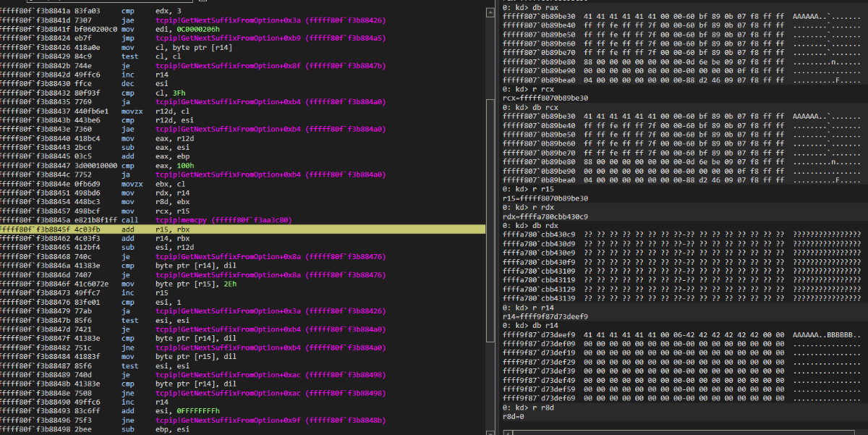Click the output value rcx=fffff8070b89be30
The image size is (868, 435).
(545, 98)
